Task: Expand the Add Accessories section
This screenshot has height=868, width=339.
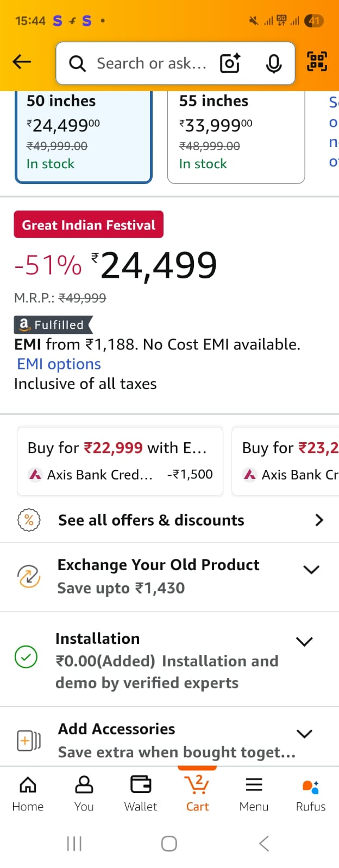Action: (x=304, y=734)
